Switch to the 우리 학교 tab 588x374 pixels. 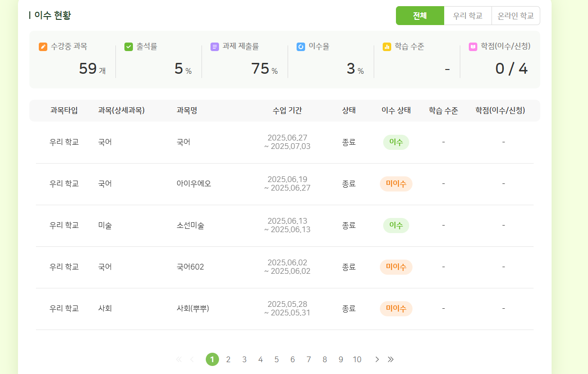coord(467,16)
